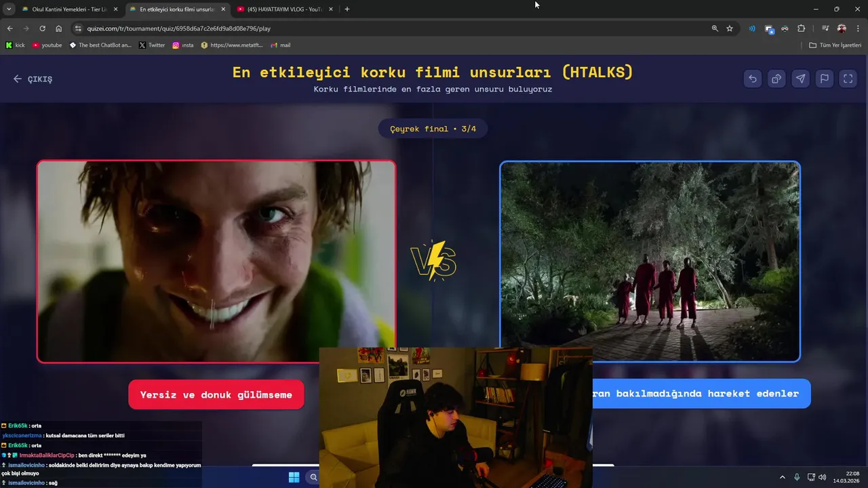
Task: Open the Windows Start menu
Action: (294, 477)
